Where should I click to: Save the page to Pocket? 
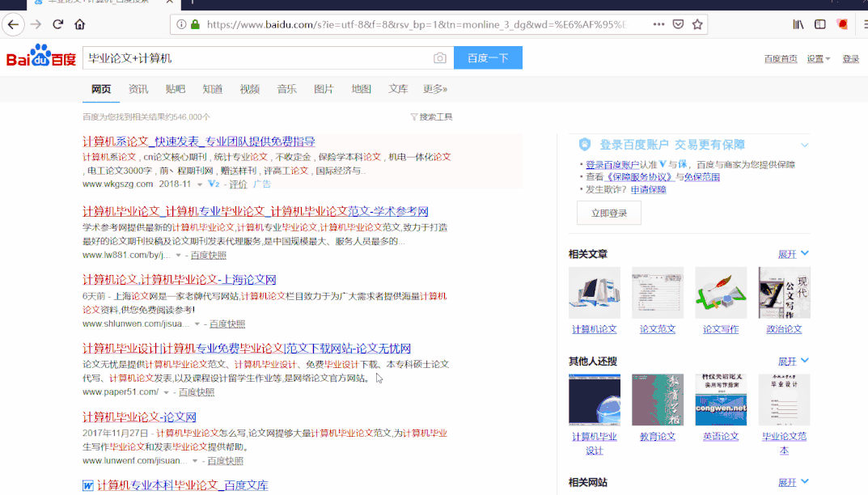(679, 24)
